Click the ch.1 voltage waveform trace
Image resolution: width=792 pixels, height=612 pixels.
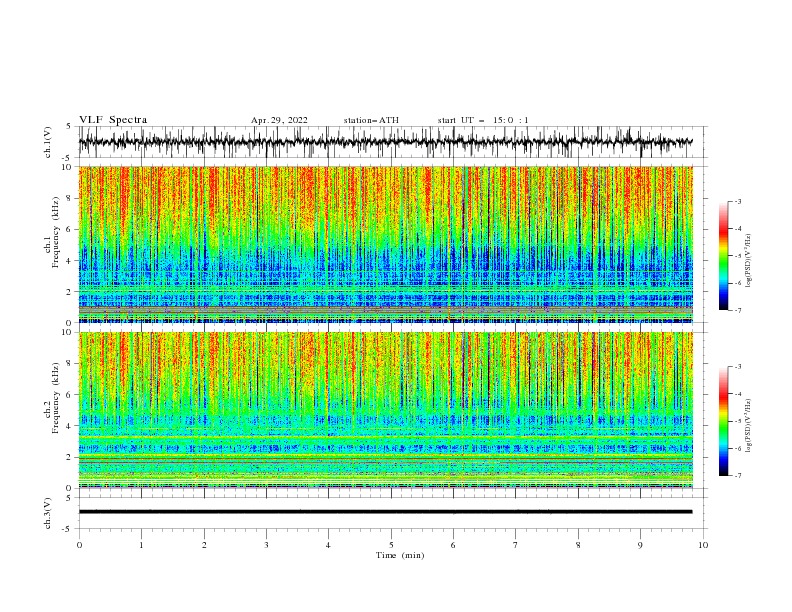tap(385, 142)
